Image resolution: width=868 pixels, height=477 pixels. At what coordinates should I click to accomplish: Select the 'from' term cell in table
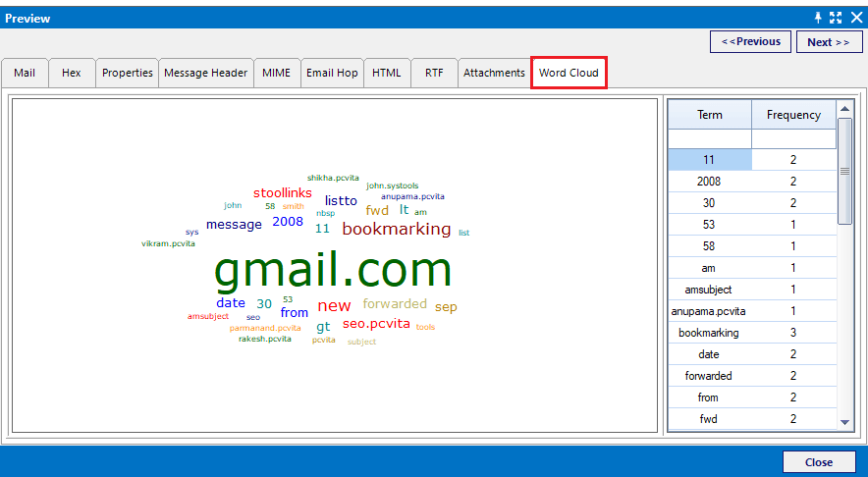click(710, 397)
